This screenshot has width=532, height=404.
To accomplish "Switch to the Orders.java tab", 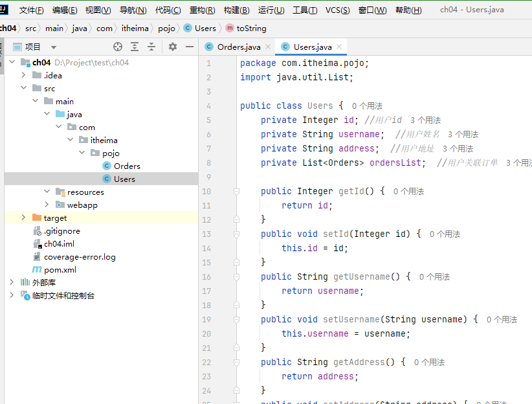I will click(x=238, y=47).
